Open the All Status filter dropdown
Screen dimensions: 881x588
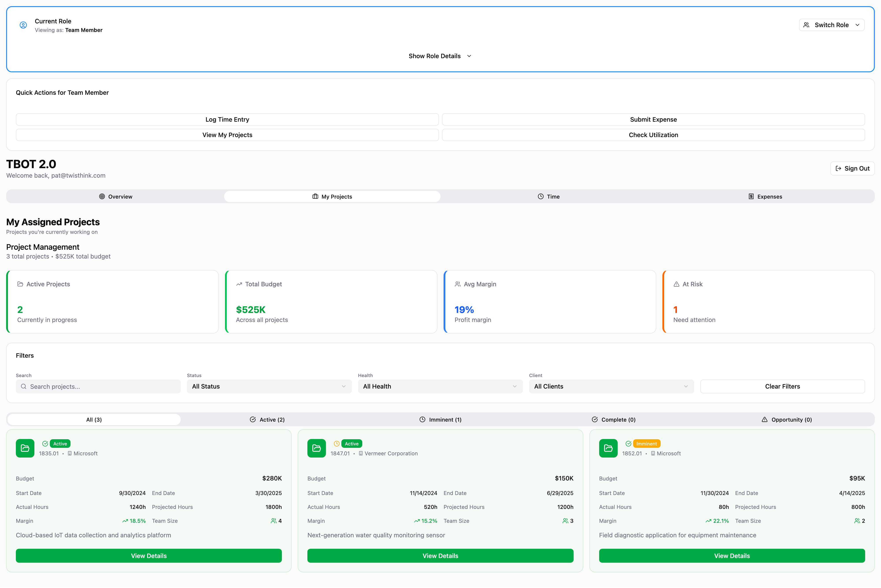point(269,387)
